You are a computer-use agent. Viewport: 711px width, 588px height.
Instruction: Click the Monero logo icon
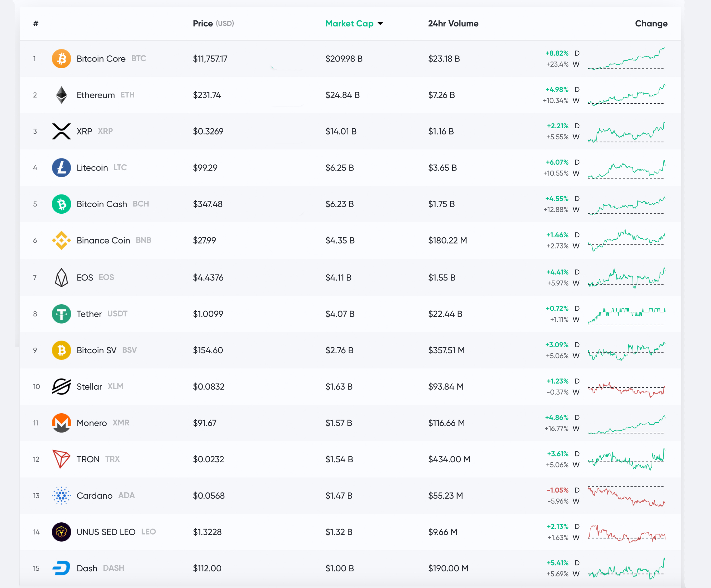coord(61,423)
